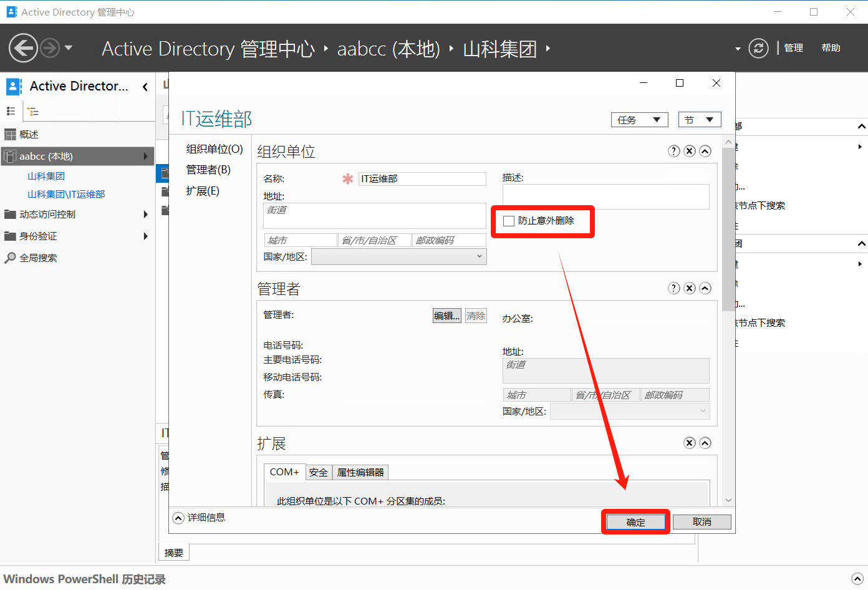Collapse the 扩展 section

(705, 443)
